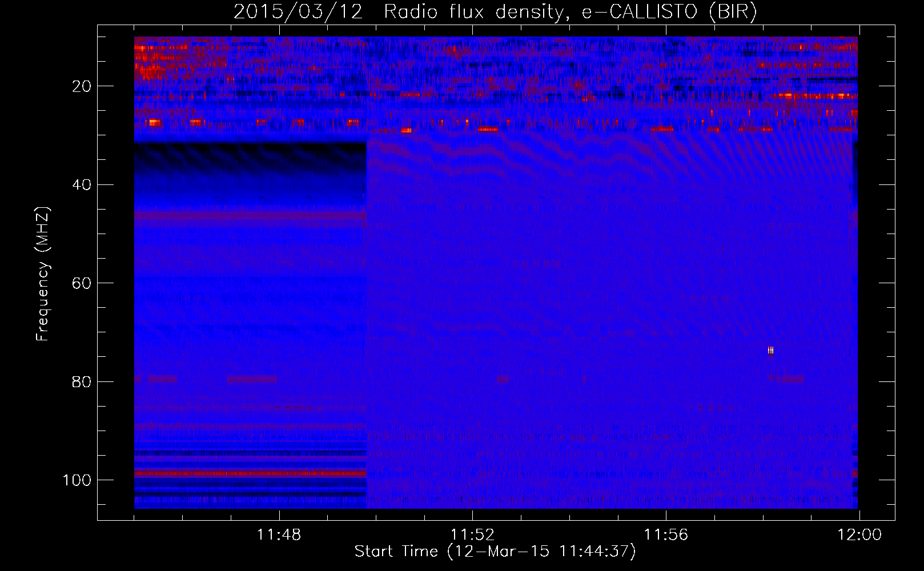This screenshot has width=924, height=571.
Task: Click the bright yellow burst spot near 74 MHz
Action: click(x=771, y=350)
